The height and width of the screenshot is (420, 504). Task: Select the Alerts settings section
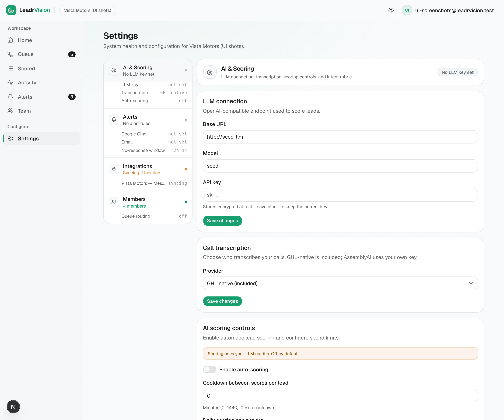tap(148, 120)
